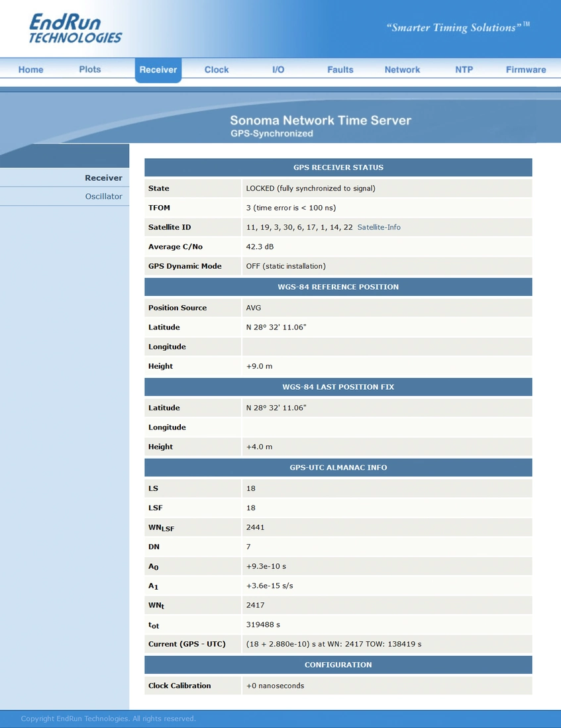The height and width of the screenshot is (728, 561).
Task: Click the EndRun Technologies logo
Action: click(x=76, y=28)
